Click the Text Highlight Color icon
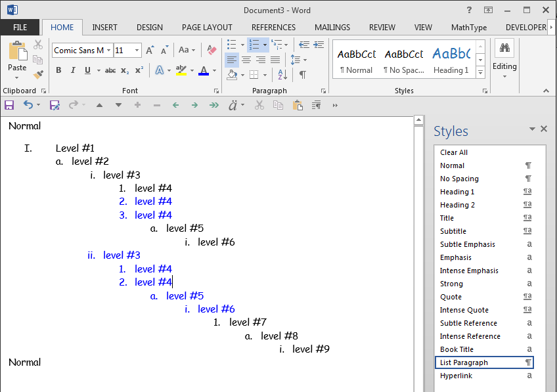Viewport: 557px width, 392px height. (x=181, y=70)
